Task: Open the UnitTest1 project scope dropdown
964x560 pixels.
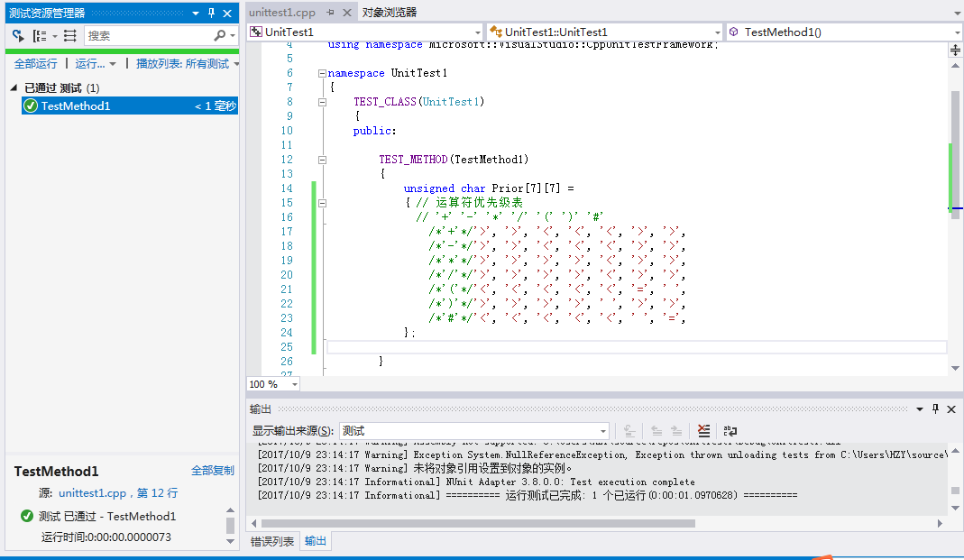Action: [x=478, y=32]
